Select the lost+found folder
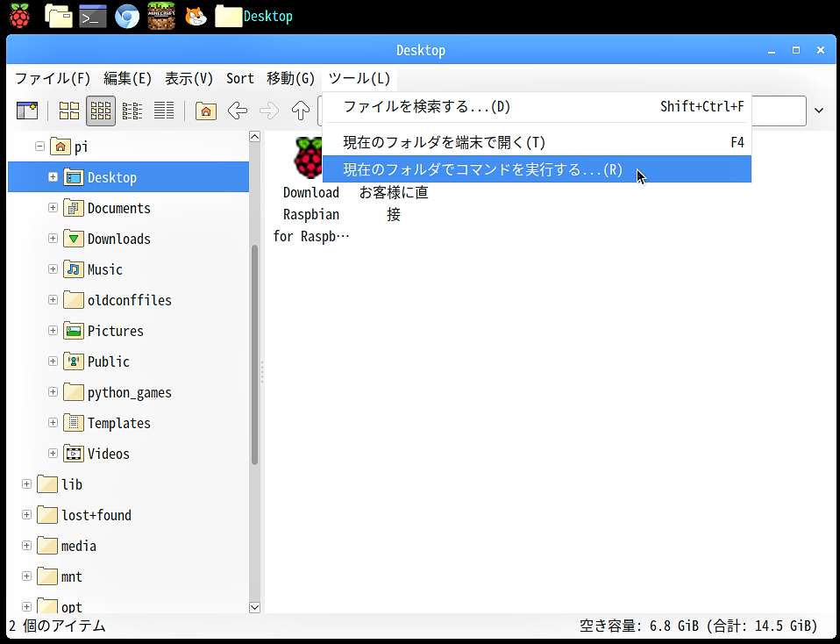The width and height of the screenshot is (840, 644). pos(84,515)
